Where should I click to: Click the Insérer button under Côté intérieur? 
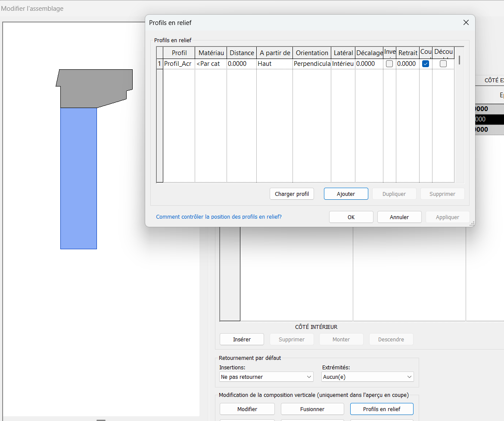(242, 339)
